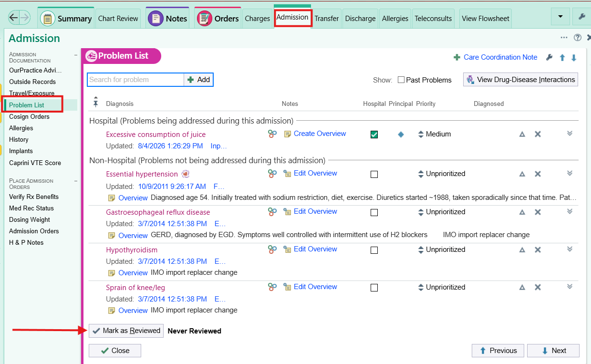Click relationship circles icon for Sprain of knee/leg
This screenshot has width=591, height=364.
[x=272, y=287]
